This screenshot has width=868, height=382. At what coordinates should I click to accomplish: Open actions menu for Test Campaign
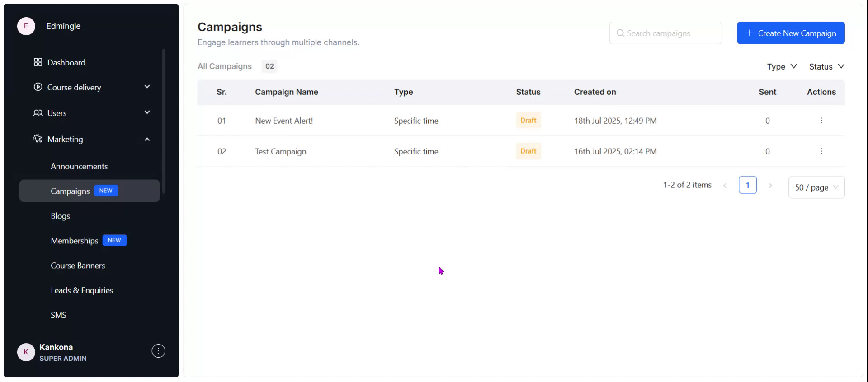point(821,151)
